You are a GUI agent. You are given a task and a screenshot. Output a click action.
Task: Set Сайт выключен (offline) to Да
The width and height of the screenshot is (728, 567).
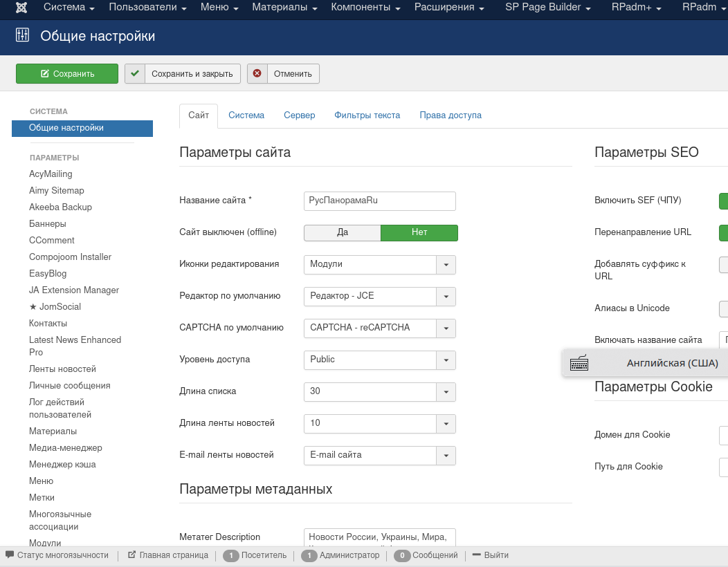[x=342, y=233]
